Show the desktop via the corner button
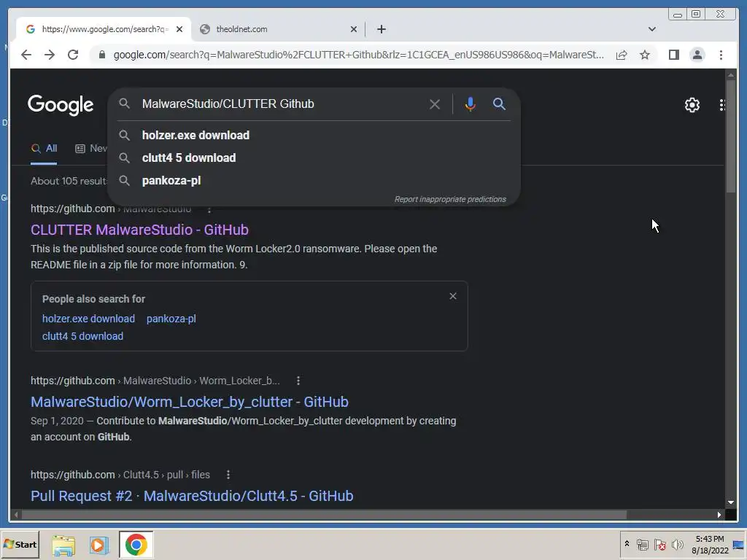Image resolution: width=747 pixels, height=560 pixels. point(739,545)
